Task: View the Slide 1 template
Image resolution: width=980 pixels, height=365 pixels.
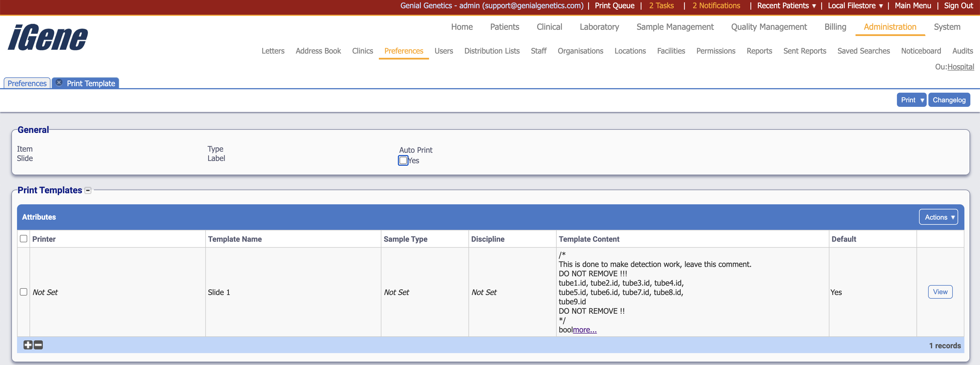Action: pyautogui.click(x=940, y=292)
